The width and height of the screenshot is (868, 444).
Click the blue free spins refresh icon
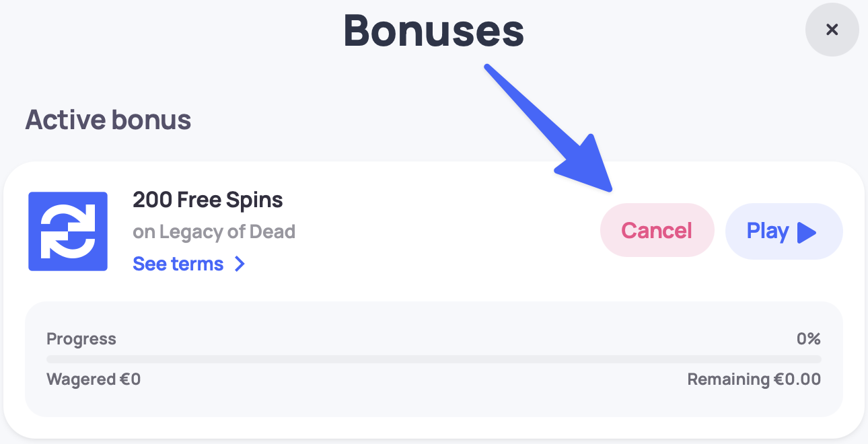coord(68,231)
